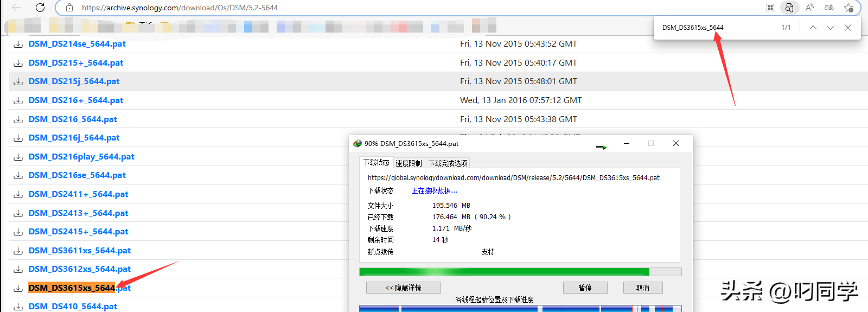Click download icon beside DSM_DS2415+_5644.pat
Viewport: 868px width, 312px height.
click(x=18, y=232)
